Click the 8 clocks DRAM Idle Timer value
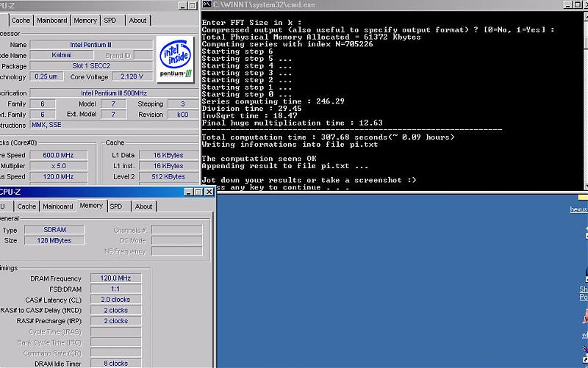Viewport: 588px width, 368px height. [116, 363]
